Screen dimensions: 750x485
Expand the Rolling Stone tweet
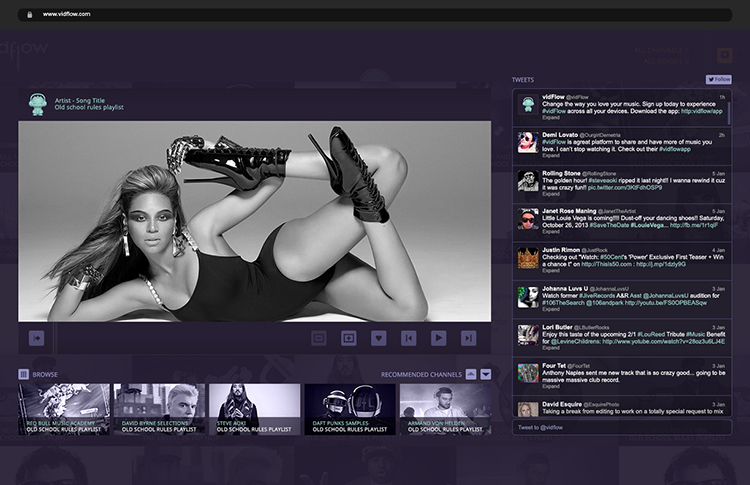tap(551, 194)
